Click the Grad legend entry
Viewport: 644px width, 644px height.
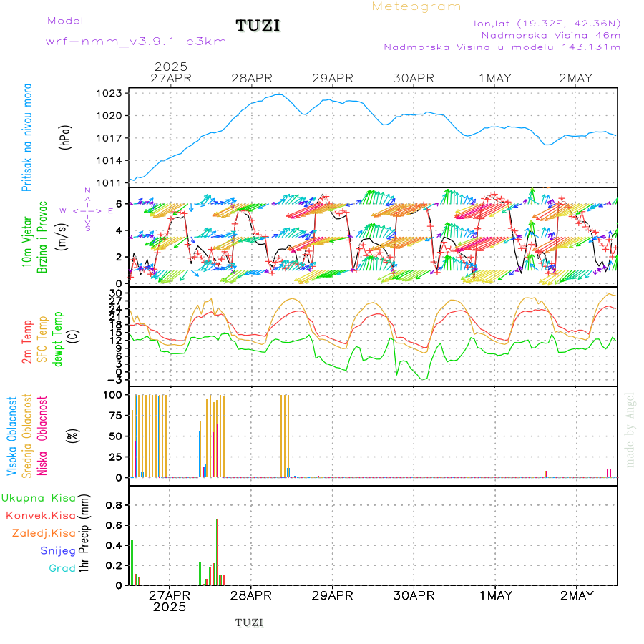[62, 568]
